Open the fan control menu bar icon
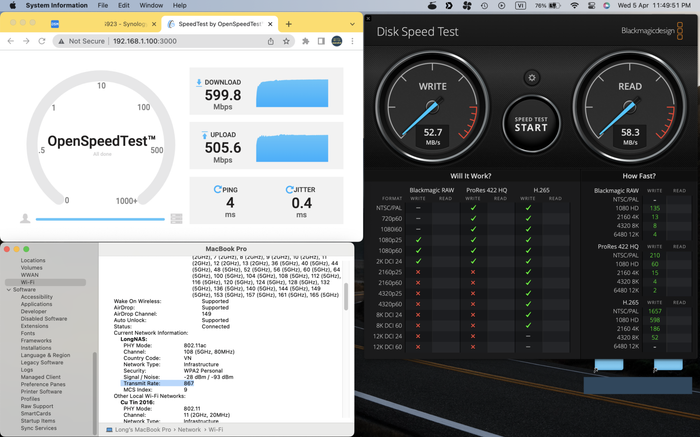Viewport: 700px width, 437px height. 467,5
